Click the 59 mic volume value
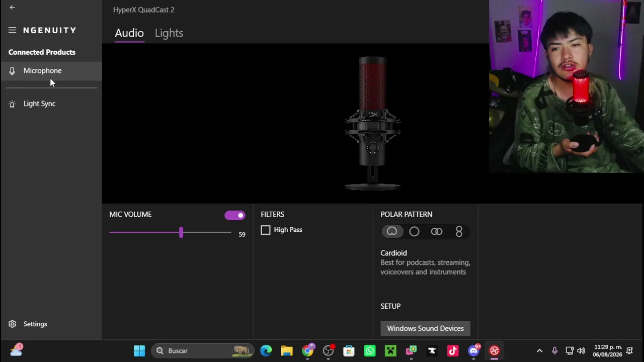 click(242, 234)
